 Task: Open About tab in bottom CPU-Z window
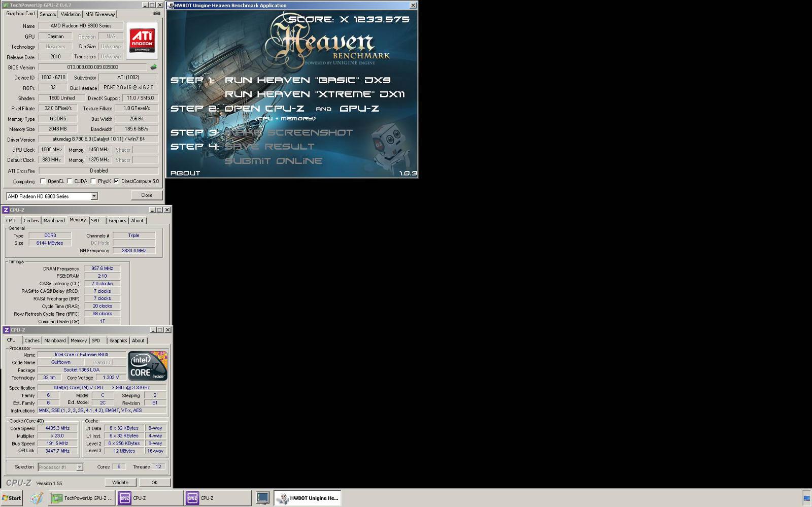click(x=138, y=341)
